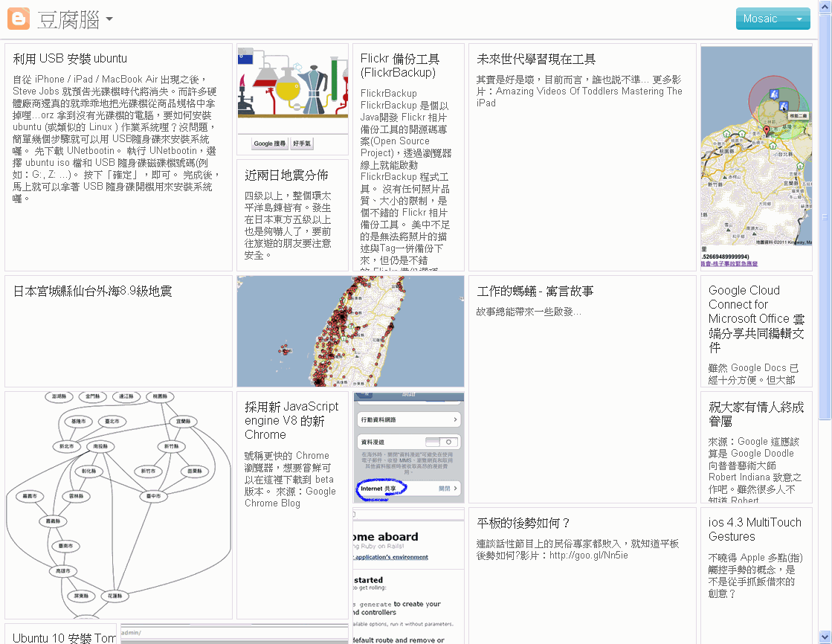Open the 豆腐腦 blog title dropdown arrow
The height and width of the screenshot is (644, 832).
[x=109, y=19]
